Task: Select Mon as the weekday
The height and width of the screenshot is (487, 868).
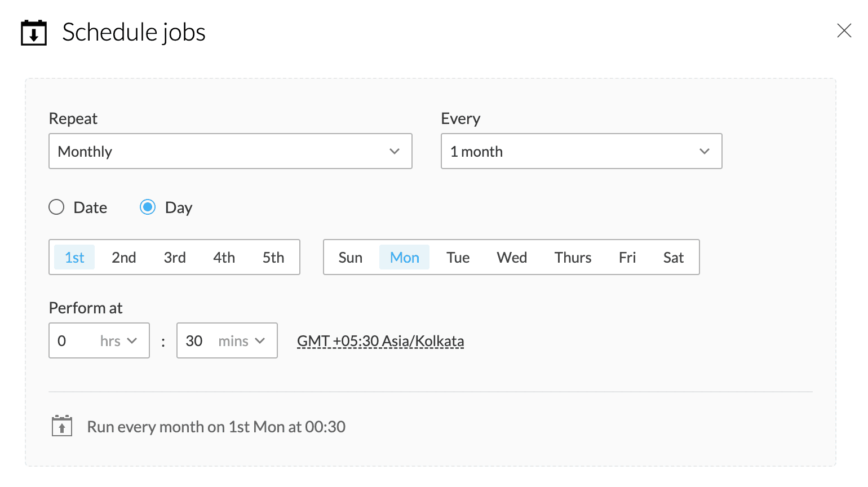Action: click(x=404, y=258)
